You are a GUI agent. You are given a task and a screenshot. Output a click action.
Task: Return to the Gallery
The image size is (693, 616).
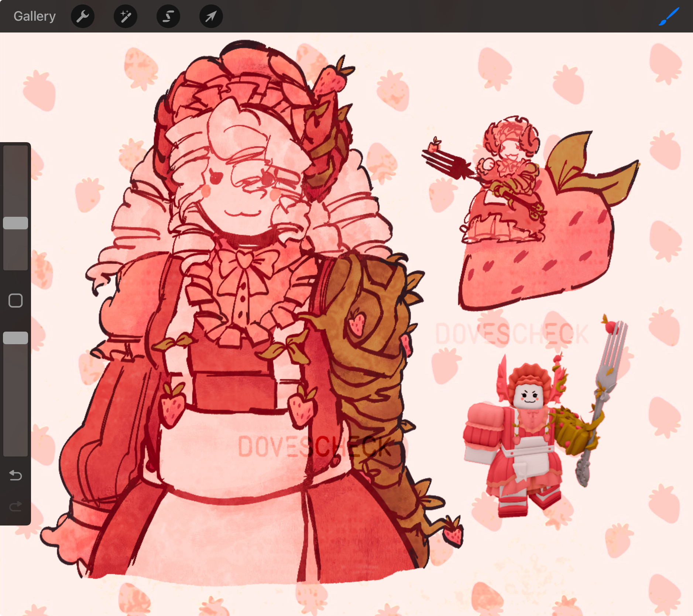click(35, 16)
